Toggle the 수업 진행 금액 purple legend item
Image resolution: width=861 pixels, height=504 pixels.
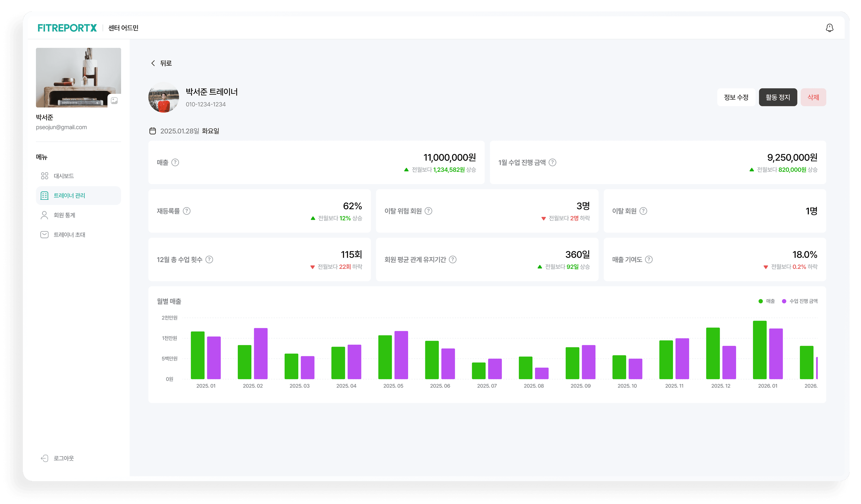coord(800,301)
